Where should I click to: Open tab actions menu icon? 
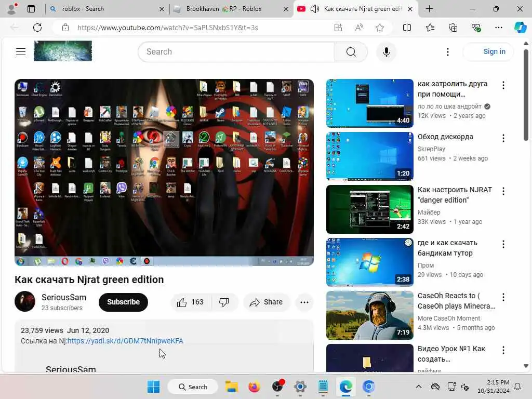coord(31,9)
